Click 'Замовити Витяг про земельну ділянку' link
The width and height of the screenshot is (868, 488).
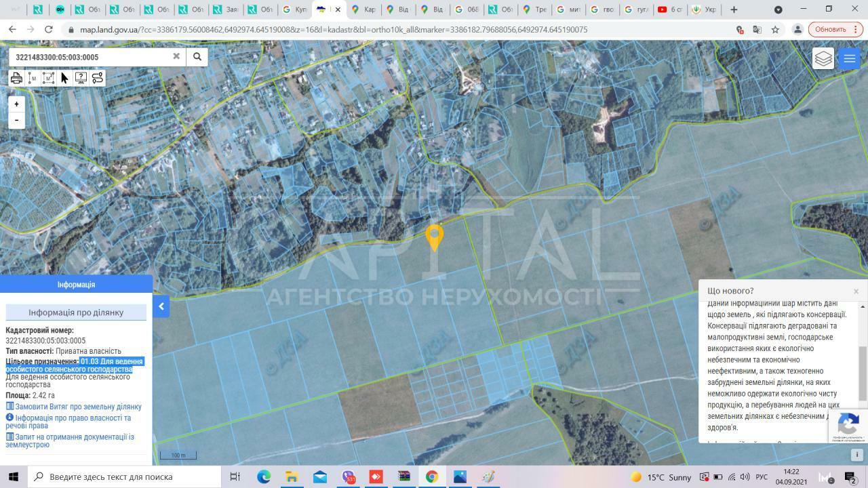click(x=78, y=407)
